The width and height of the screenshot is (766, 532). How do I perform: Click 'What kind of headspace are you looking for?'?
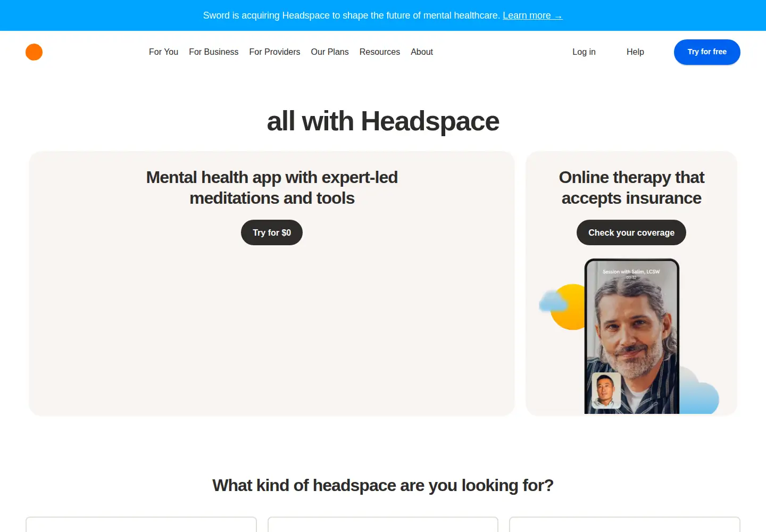point(383,486)
